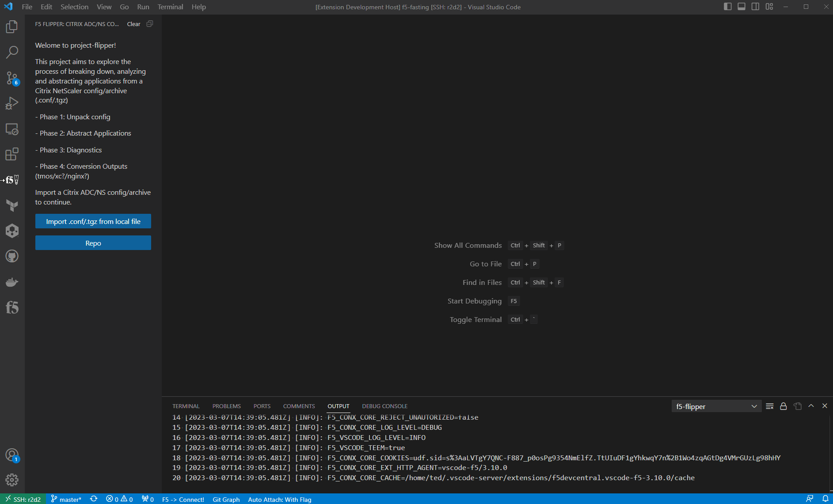Toggle the bottom panel visibility
Image resolution: width=833 pixels, height=504 pixels.
click(x=742, y=7)
